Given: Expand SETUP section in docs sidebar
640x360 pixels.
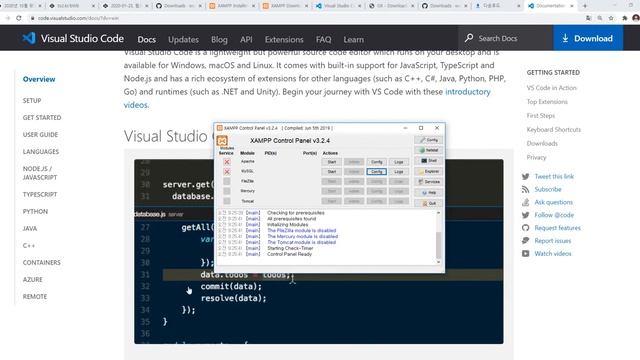Looking at the screenshot, I should (x=32, y=100).
